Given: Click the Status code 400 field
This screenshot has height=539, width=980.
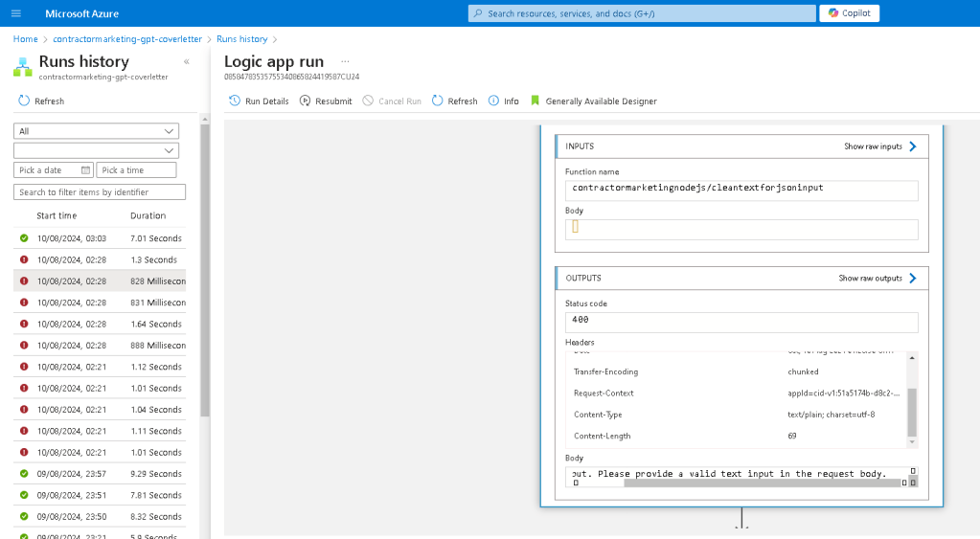Looking at the screenshot, I should pyautogui.click(x=741, y=323).
